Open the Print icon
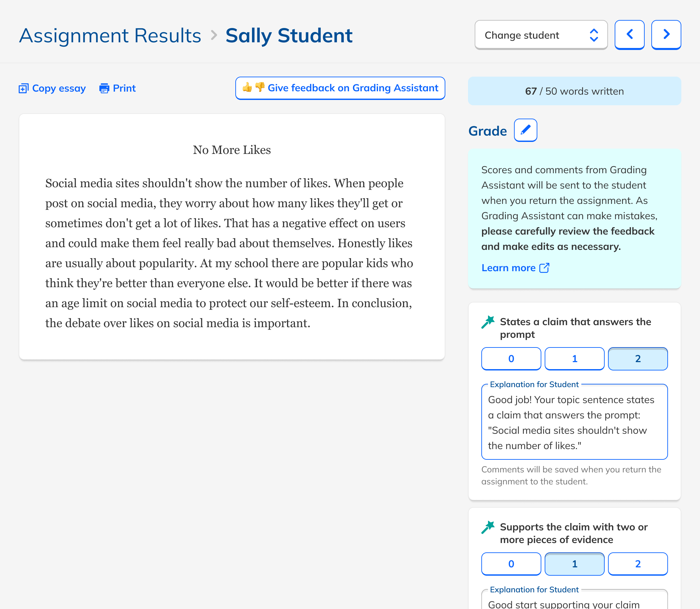The width and height of the screenshot is (700, 609). (x=104, y=88)
